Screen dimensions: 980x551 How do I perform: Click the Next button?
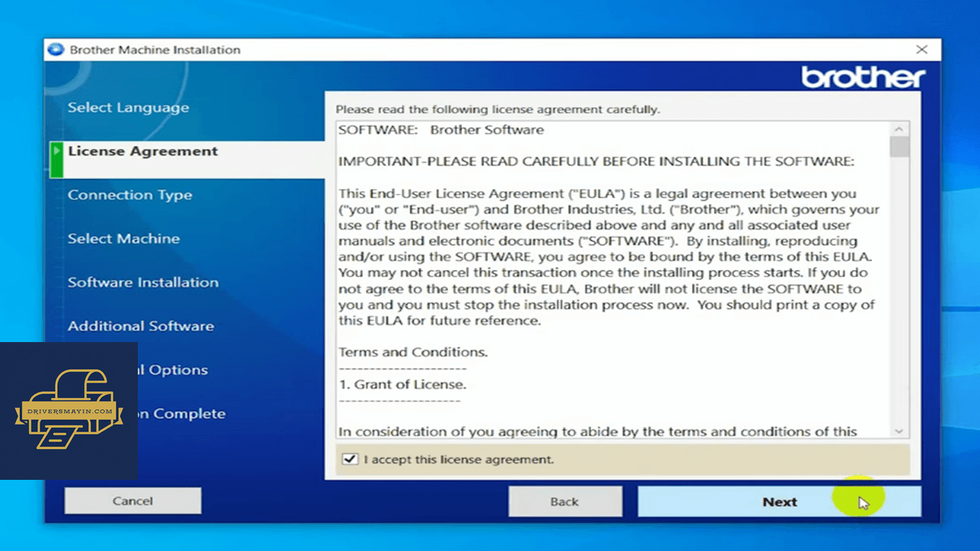coord(779,501)
